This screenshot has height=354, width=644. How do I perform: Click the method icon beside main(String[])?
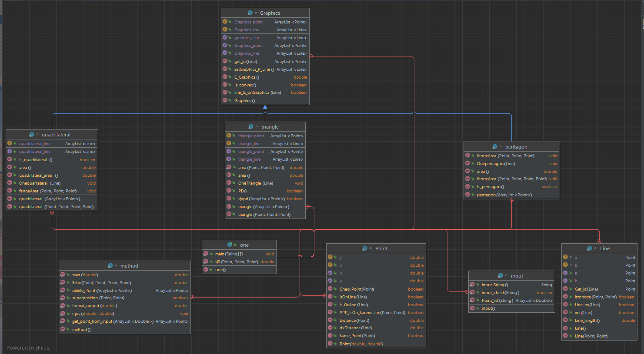(x=206, y=254)
